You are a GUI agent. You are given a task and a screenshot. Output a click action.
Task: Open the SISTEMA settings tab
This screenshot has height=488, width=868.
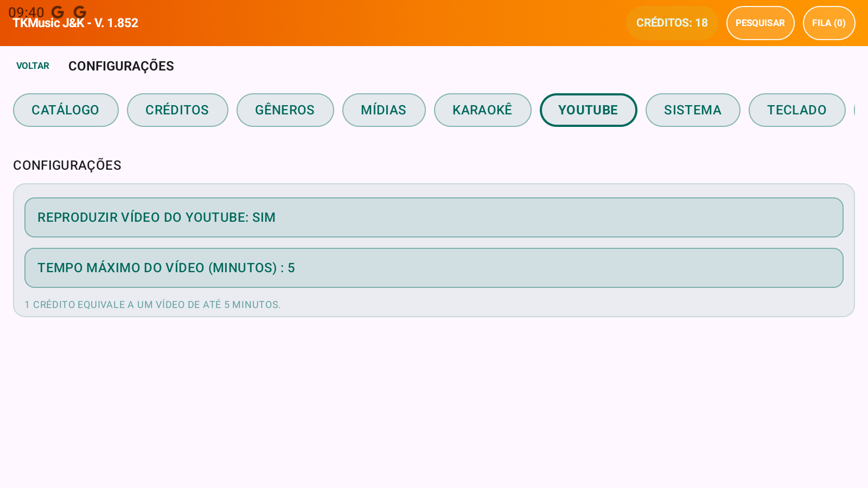pyautogui.click(x=693, y=110)
